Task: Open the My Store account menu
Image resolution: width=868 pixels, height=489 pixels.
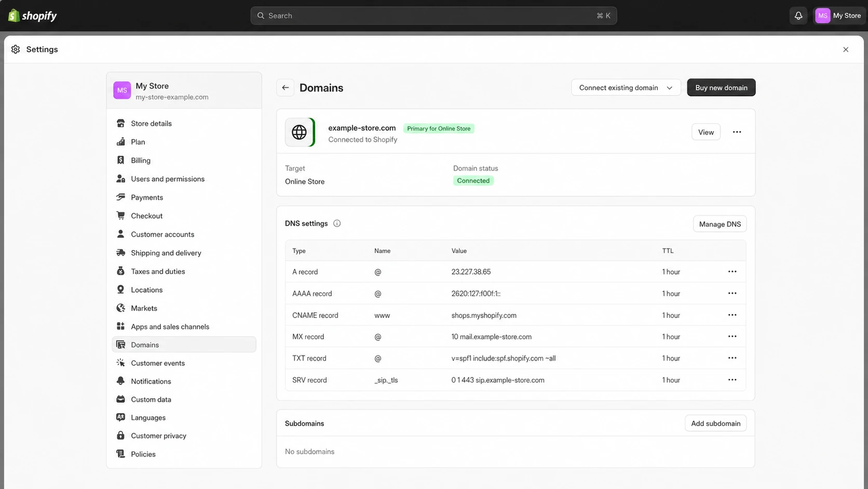Action: point(838,16)
